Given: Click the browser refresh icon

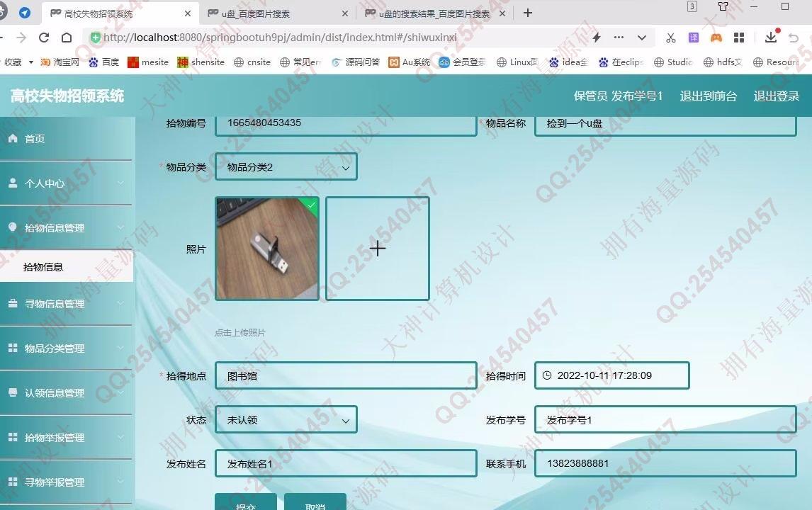Looking at the screenshot, I should 44,38.
